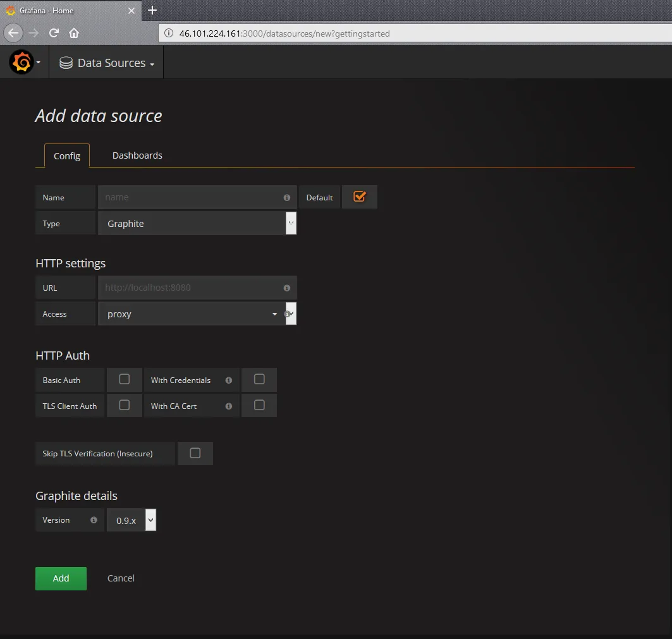The width and height of the screenshot is (672, 639).
Task: Click the 'Graphite details' section heading
Action: pos(76,496)
